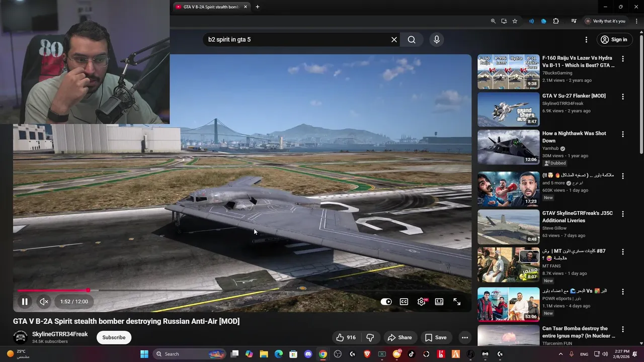Viewport: 644px width, 362px height.
Task: Save video to a playlist
Action: [436, 337]
